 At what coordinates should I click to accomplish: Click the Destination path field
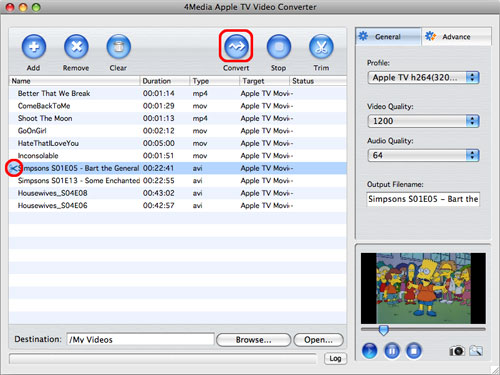coord(140,339)
